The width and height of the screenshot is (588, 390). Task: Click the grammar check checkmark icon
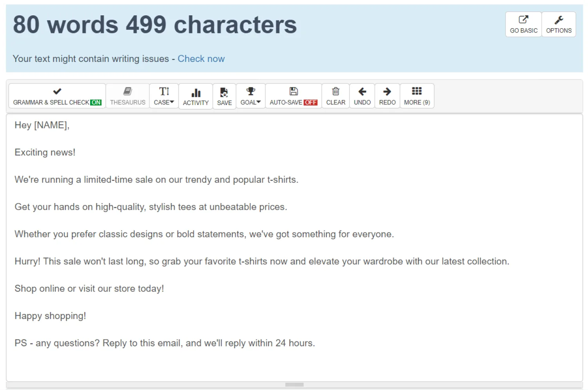[x=57, y=91]
